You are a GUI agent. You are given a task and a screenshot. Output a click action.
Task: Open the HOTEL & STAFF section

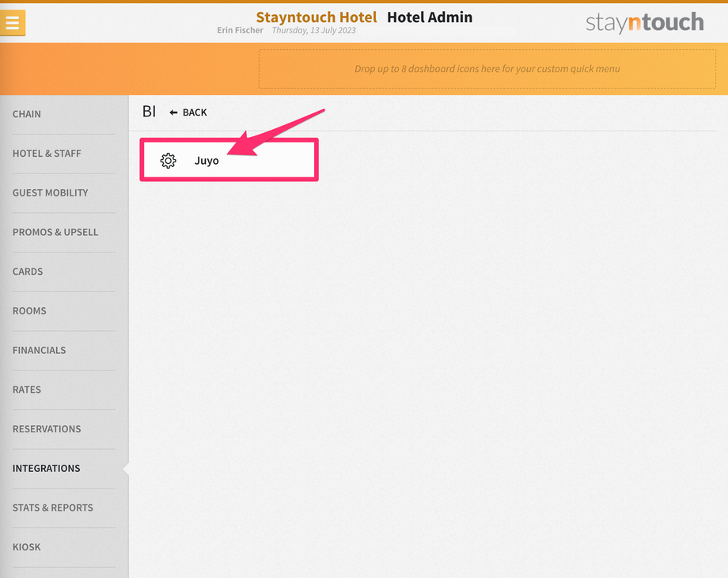click(47, 154)
